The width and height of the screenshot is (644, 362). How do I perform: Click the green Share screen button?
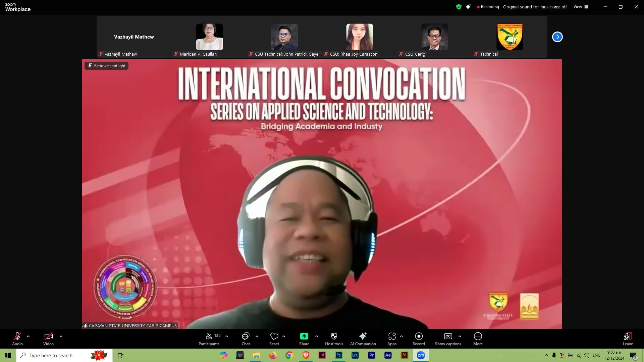304,337
